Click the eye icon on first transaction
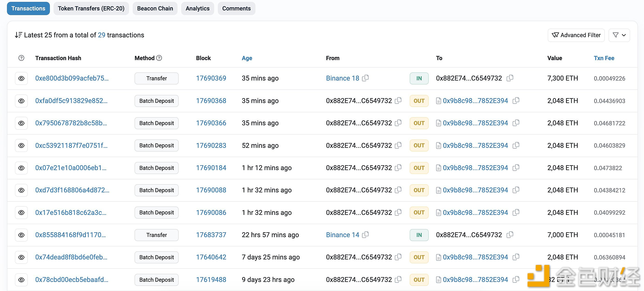This screenshot has width=644, height=291. click(21, 78)
